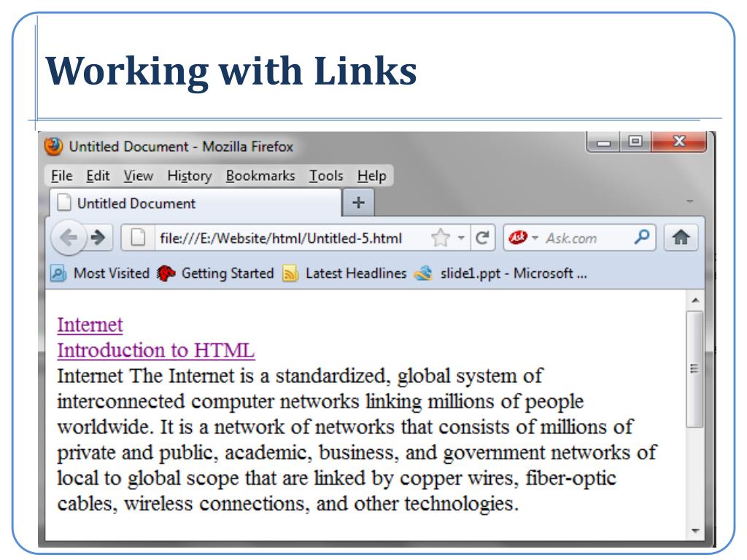747x560 pixels.
Task: Open the View menu
Action: [139, 176]
